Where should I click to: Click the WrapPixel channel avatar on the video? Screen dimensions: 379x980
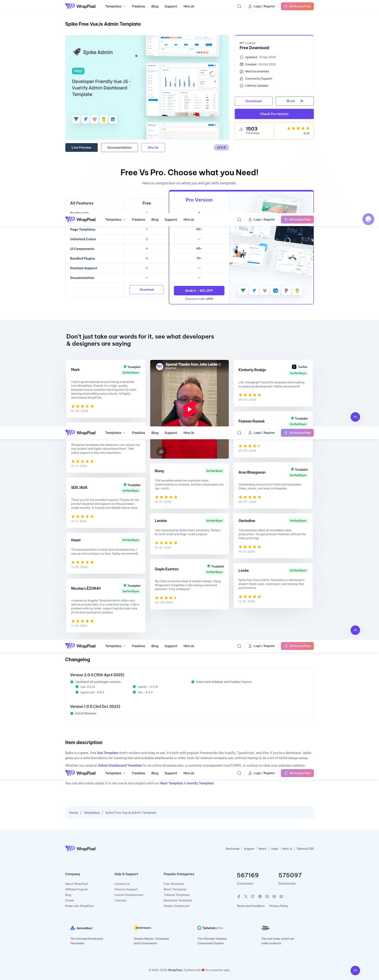click(x=160, y=366)
